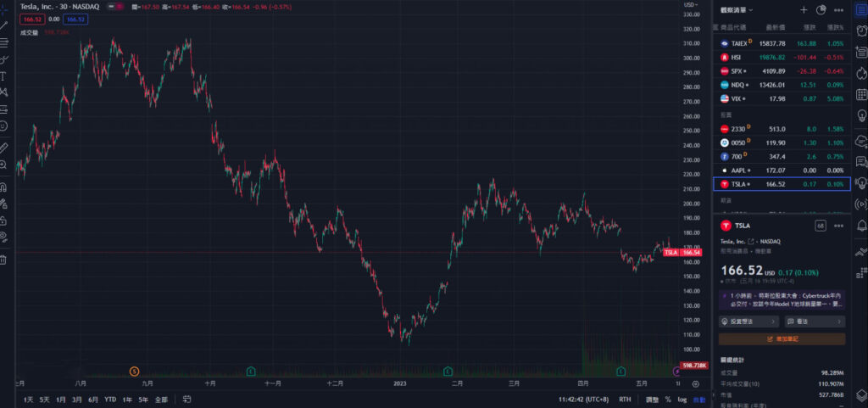Open the notifications bell icon

[861, 226]
